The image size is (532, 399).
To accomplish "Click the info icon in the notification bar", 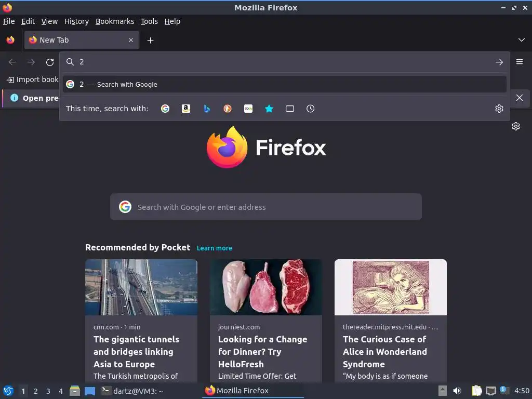I will 14,98.
